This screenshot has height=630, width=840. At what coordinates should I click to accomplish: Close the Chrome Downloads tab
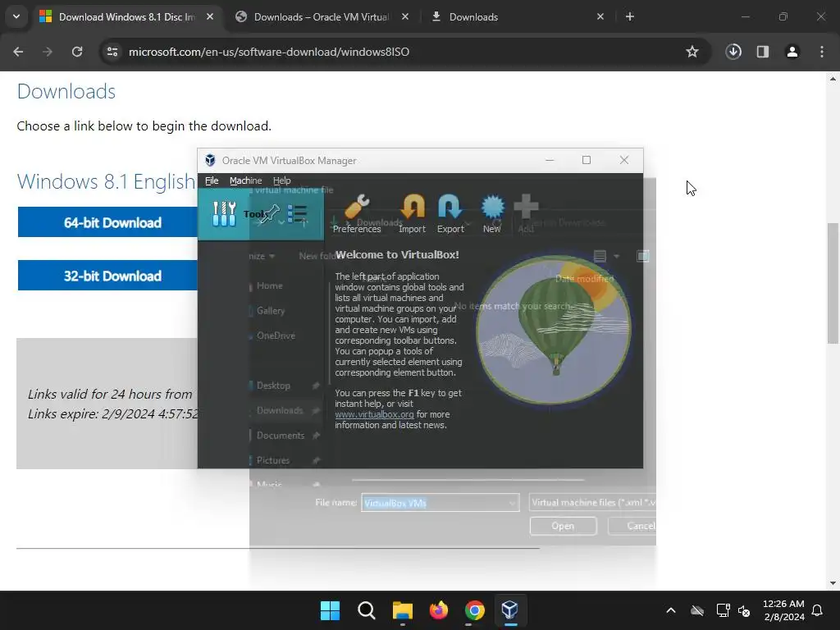point(600,16)
